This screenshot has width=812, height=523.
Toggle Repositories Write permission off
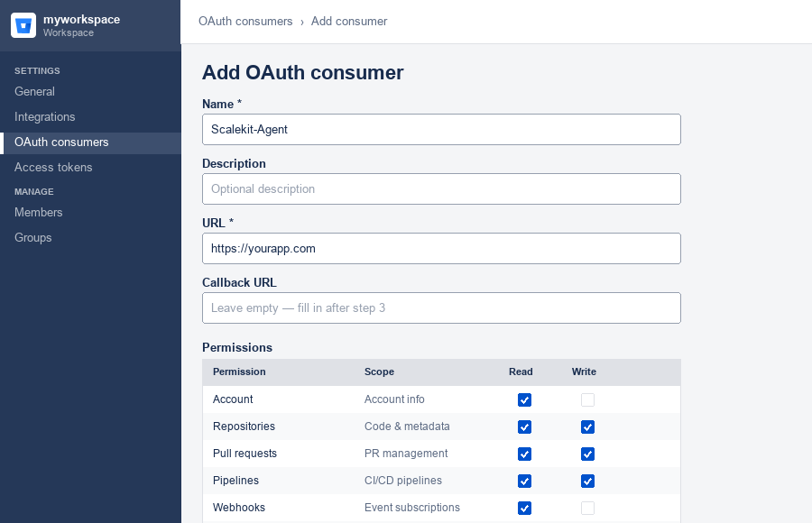click(x=587, y=427)
